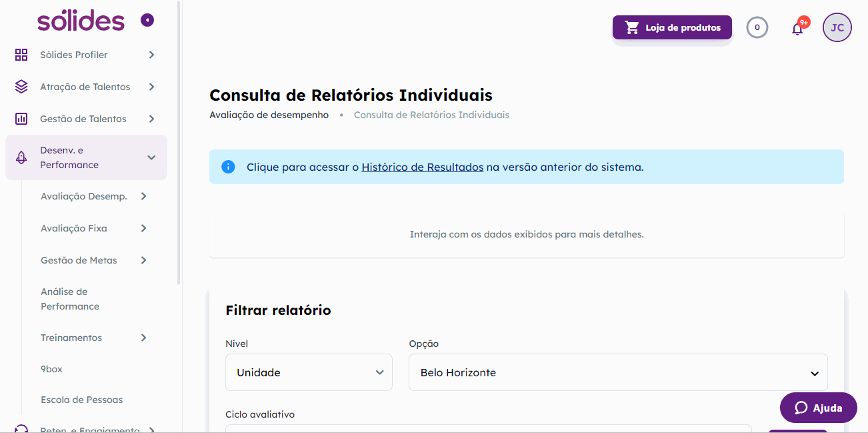
Task: Open the notifications bell icon
Action: [x=797, y=29]
